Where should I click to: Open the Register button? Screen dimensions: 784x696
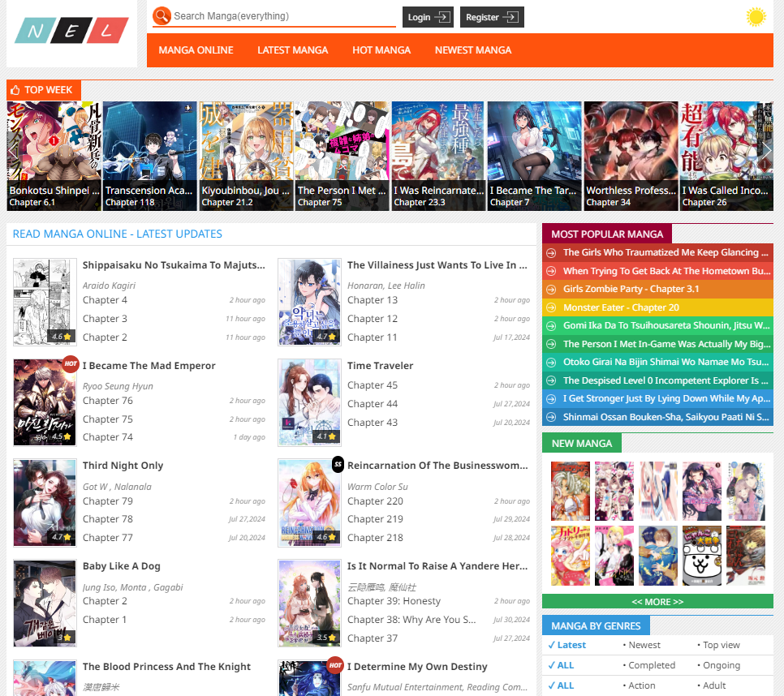492,17
